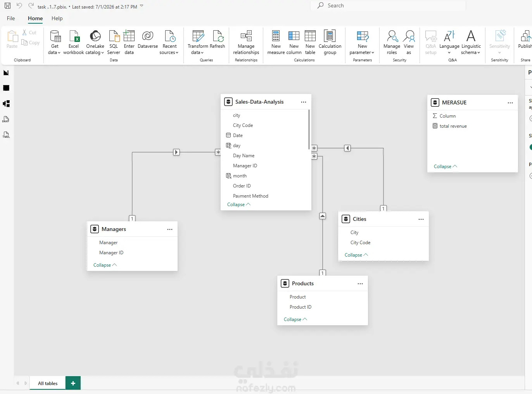This screenshot has width=532, height=394.
Task: Add a Calculation group
Action: (330, 42)
